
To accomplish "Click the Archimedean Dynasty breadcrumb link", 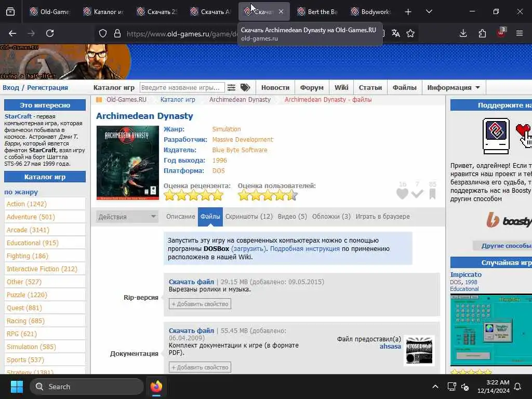I will 240,99.
